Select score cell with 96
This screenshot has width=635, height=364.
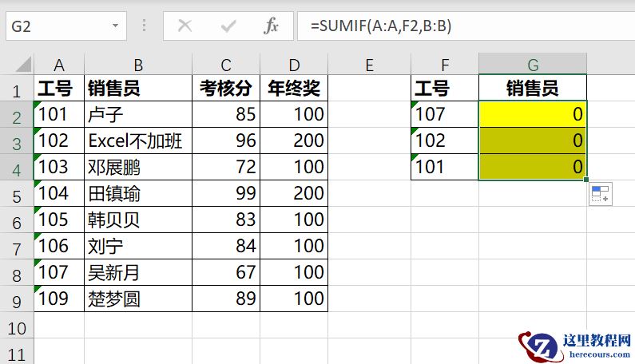tap(226, 140)
